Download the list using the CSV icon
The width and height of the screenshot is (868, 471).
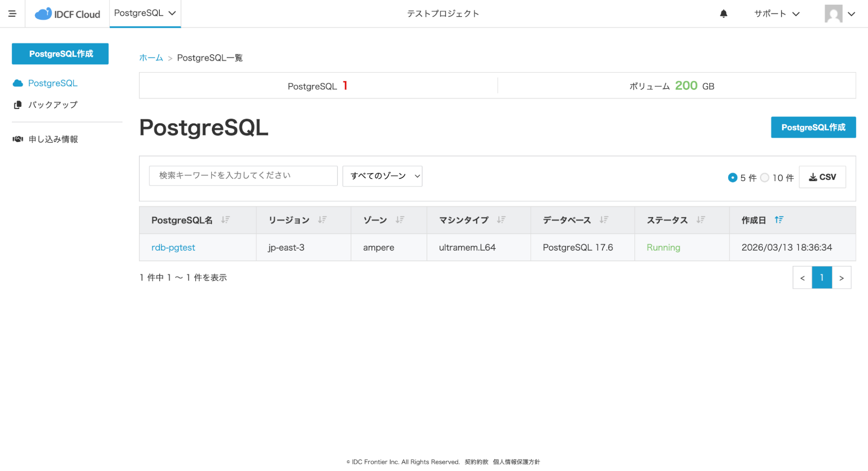[x=822, y=177]
